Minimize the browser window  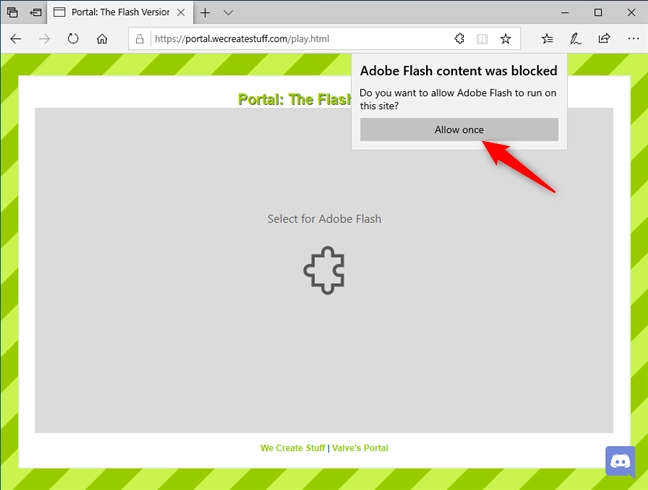coord(565,12)
